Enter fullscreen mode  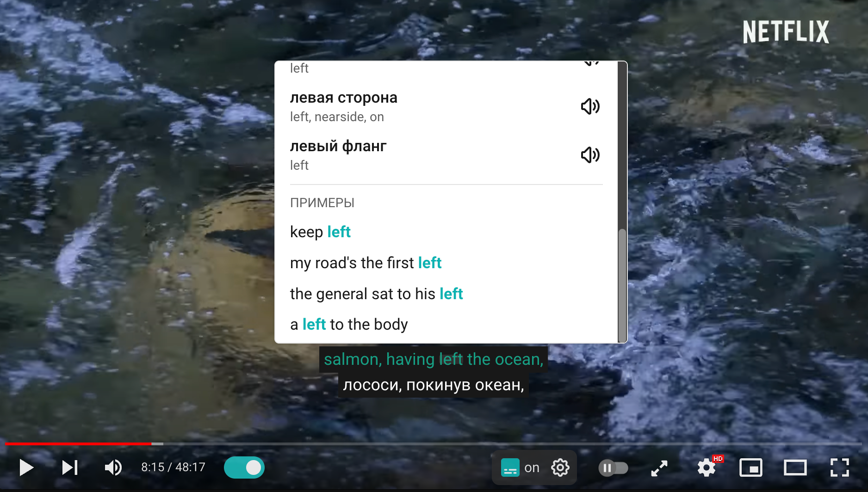[x=839, y=467]
